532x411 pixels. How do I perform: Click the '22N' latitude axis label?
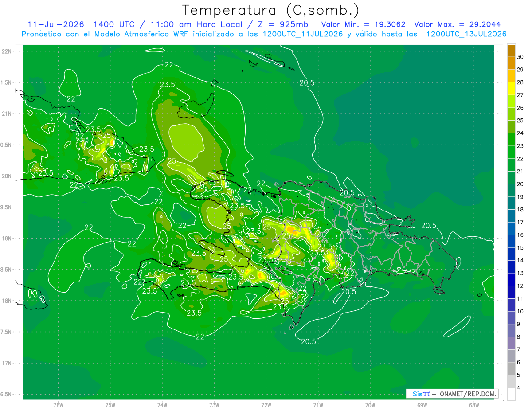coord(8,51)
